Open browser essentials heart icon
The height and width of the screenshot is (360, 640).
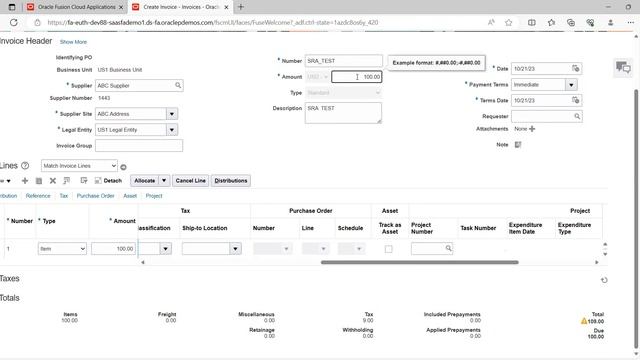pyautogui.click(x=590, y=22)
